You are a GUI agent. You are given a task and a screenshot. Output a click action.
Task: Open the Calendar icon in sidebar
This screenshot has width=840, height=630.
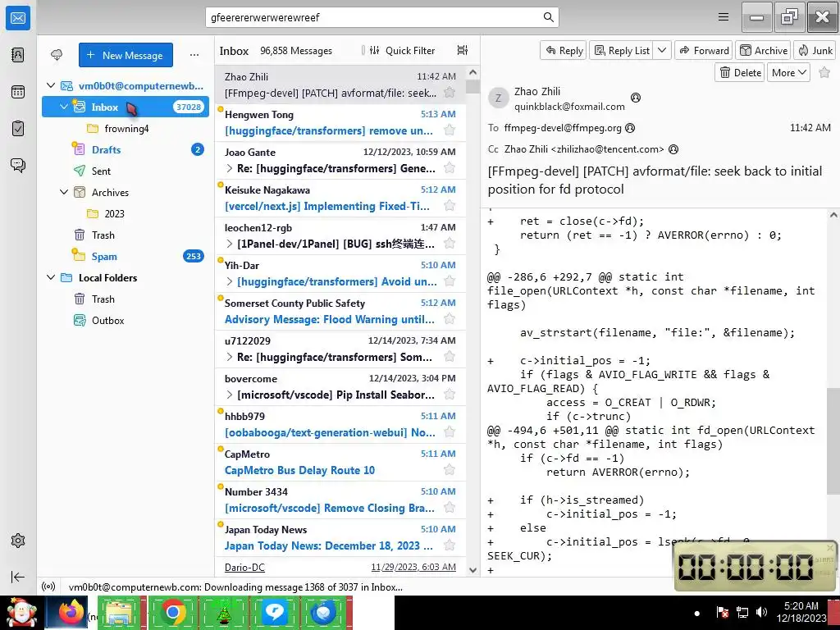tap(18, 92)
